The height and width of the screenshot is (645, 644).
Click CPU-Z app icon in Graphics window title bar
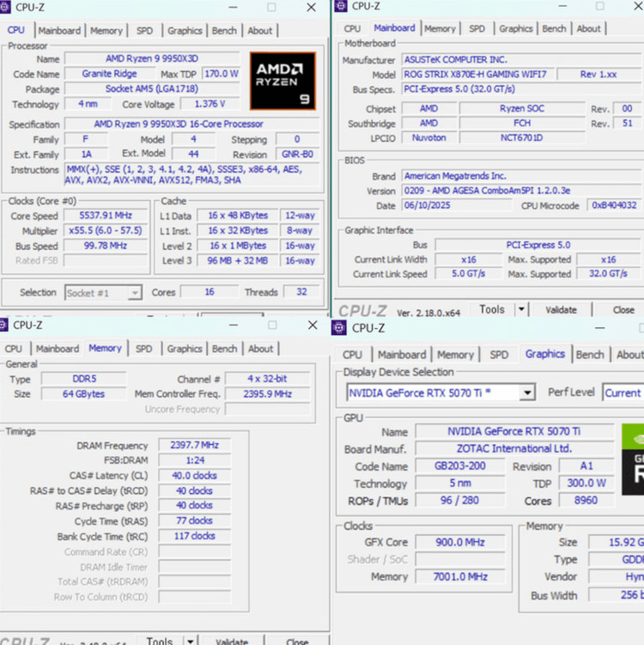(339, 328)
